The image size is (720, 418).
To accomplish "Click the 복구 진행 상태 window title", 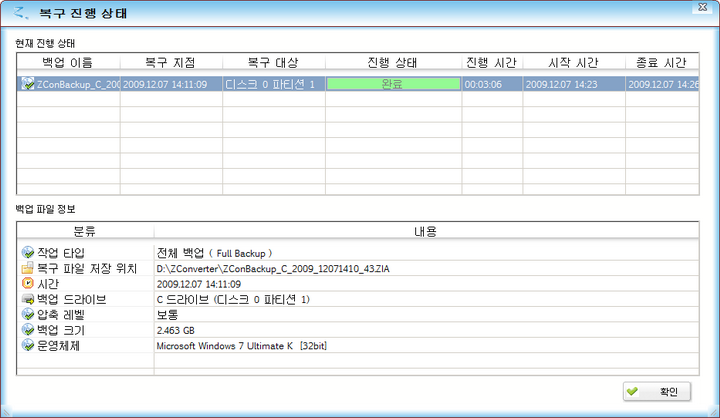I will coord(83,13).
